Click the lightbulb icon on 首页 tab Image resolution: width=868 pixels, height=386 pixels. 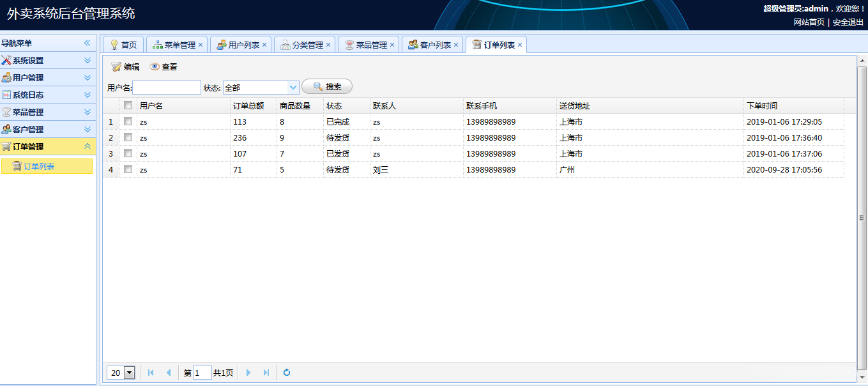(114, 45)
